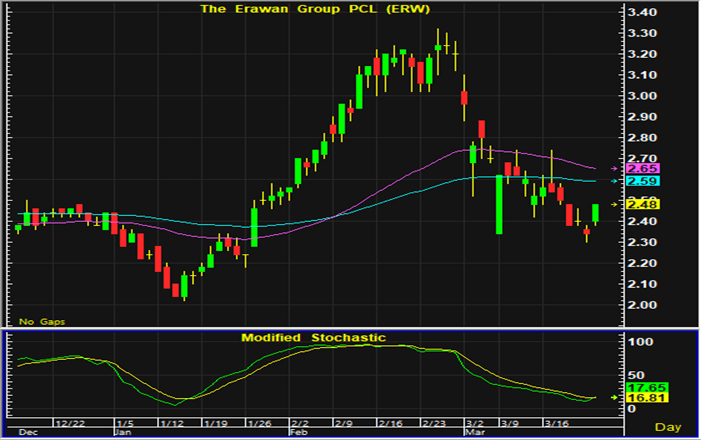Click the 3.40 price axis value
This screenshot has height=440, width=701.
640,12
